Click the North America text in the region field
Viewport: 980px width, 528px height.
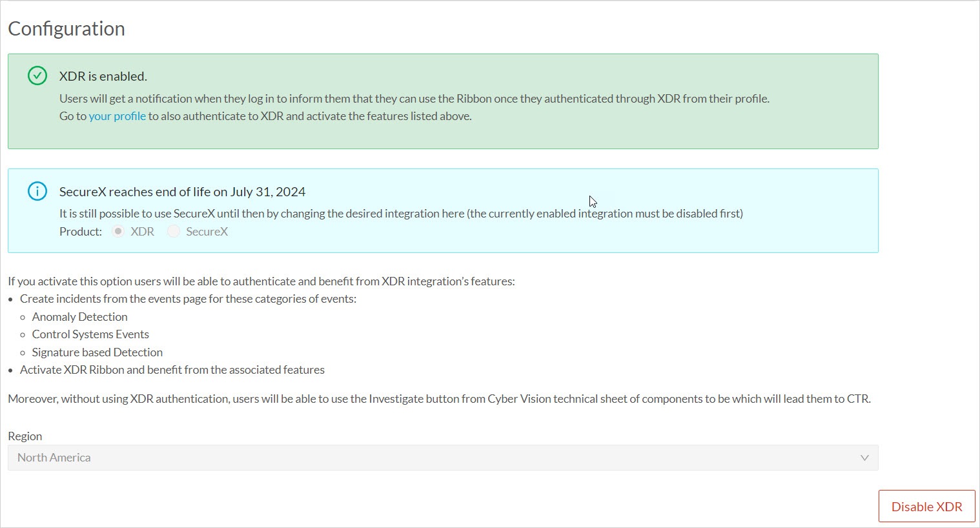54,457
